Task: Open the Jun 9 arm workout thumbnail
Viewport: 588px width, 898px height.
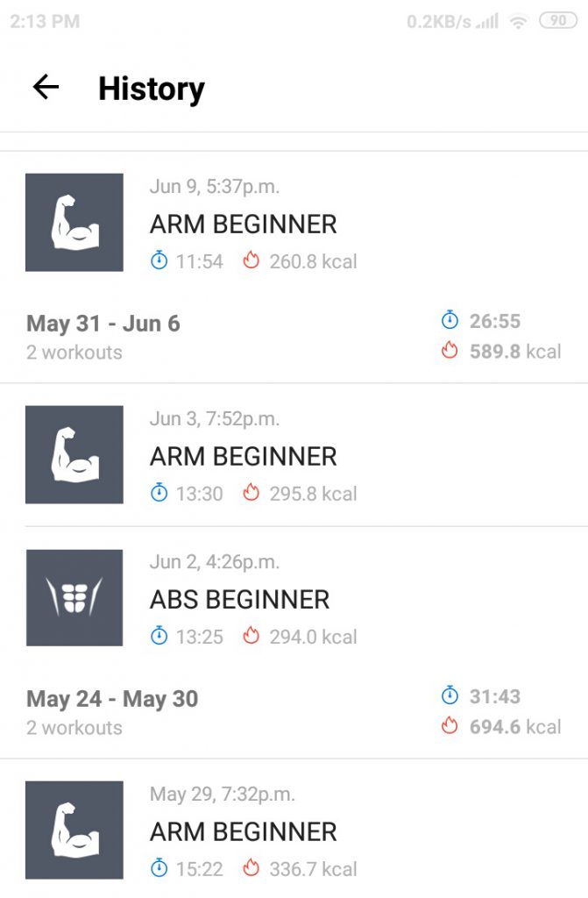Action: [74, 222]
